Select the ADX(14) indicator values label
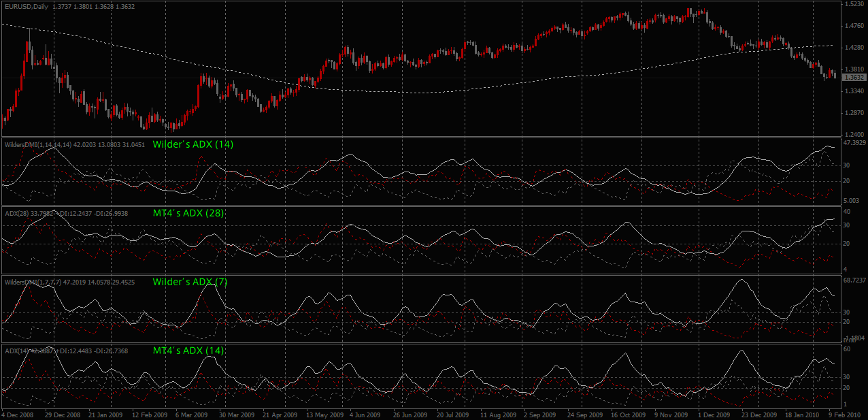 point(66,351)
